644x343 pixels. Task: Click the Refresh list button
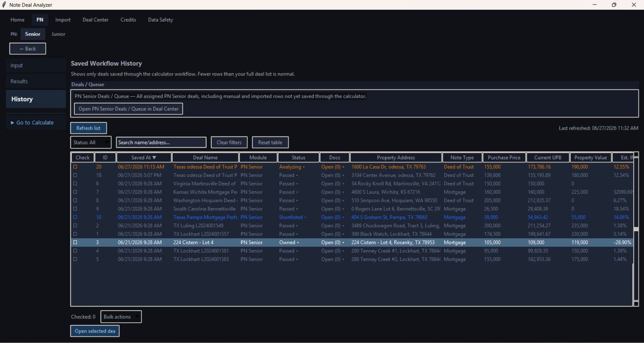tap(88, 128)
